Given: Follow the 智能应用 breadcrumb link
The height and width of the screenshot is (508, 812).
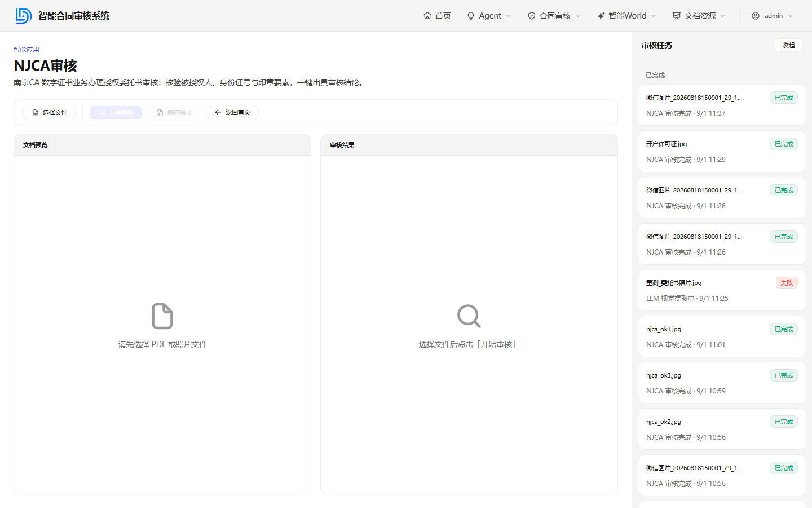Looking at the screenshot, I should click(x=27, y=50).
